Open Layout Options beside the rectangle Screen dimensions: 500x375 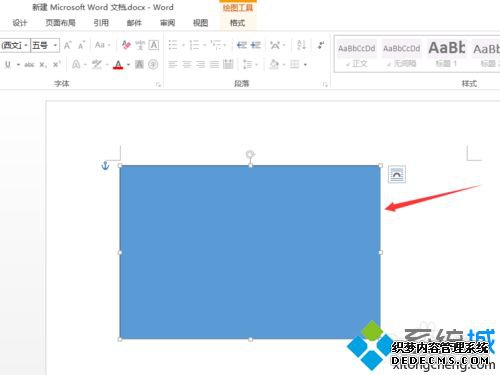click(x=397, y=174)
